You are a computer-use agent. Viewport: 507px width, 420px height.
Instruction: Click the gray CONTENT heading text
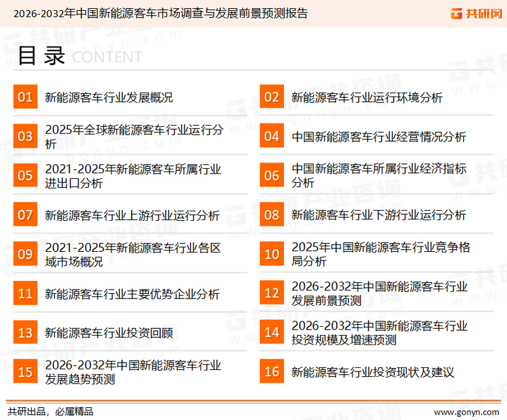[x=107, y=57]
